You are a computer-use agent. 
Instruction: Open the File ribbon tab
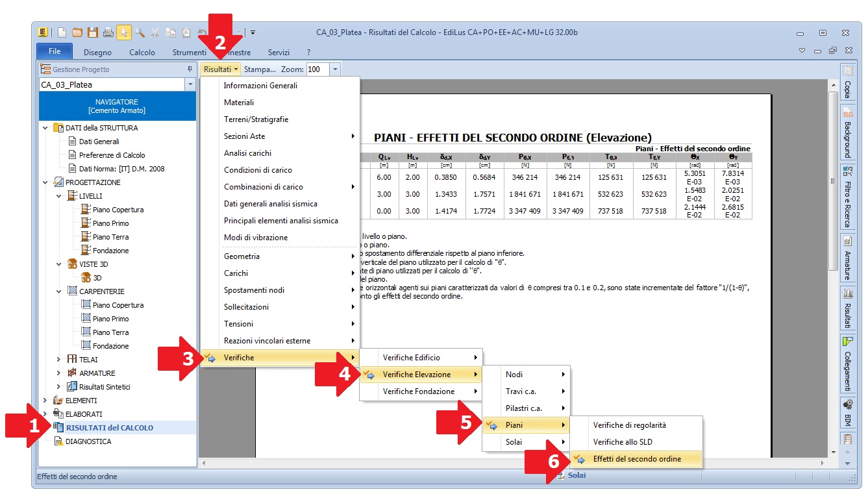coord(55,51)
